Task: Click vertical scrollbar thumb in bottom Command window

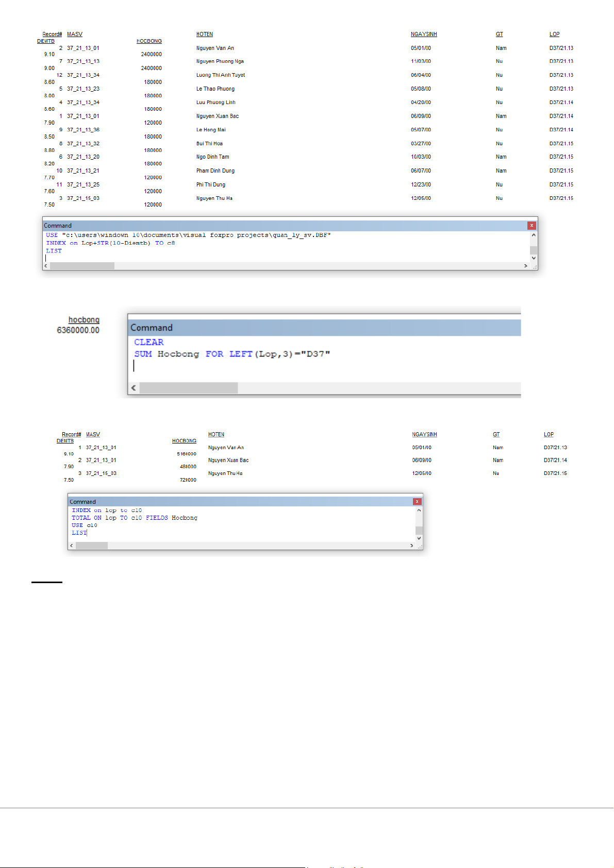Action: (x=419, y=531)
